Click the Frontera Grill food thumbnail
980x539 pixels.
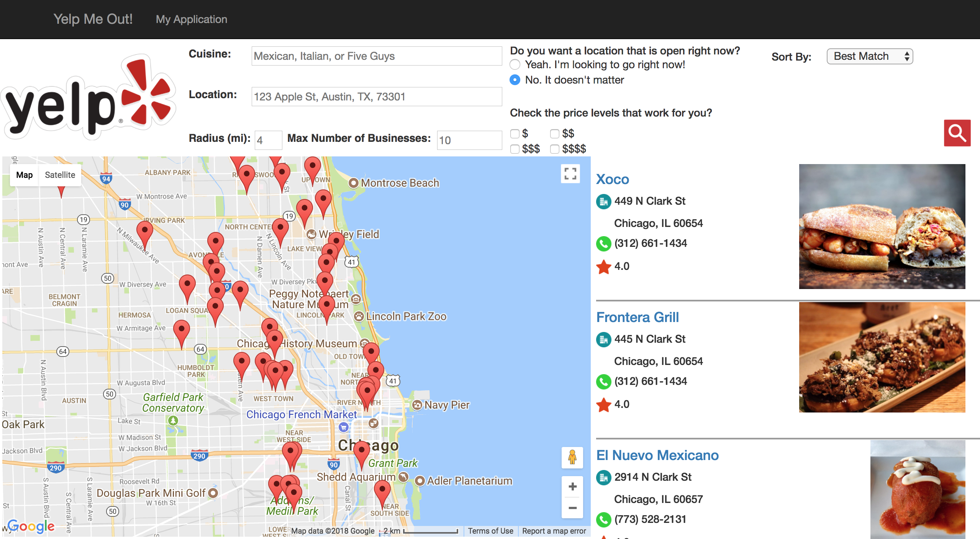click(882, 357)
